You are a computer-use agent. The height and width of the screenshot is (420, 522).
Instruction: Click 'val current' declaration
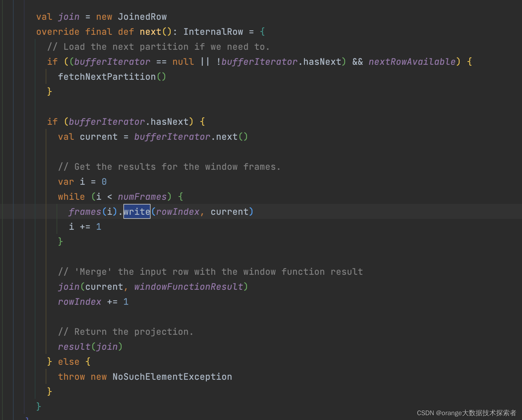[x=88, y=137]
